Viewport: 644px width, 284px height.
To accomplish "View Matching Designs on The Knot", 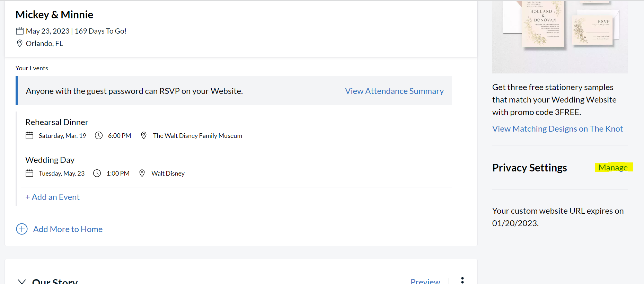I will click(x=557, y=129).
